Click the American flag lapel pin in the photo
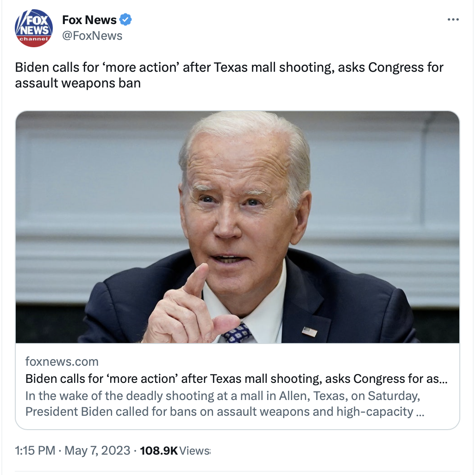476x475 pixels. point(309,332)
